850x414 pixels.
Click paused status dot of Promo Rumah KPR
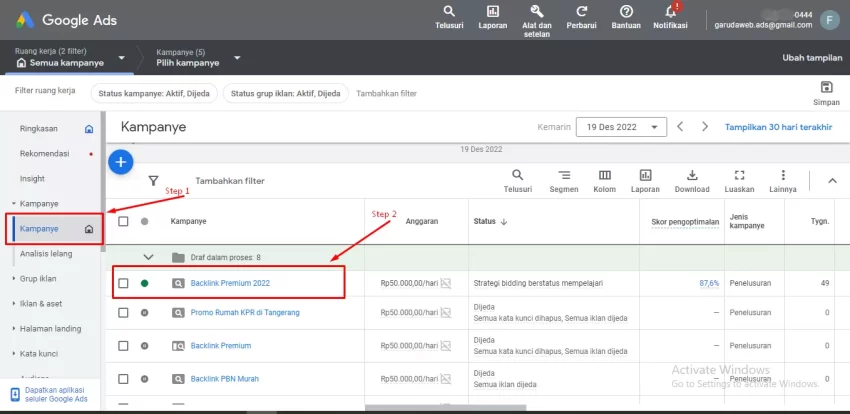click(x=144, y=313)
